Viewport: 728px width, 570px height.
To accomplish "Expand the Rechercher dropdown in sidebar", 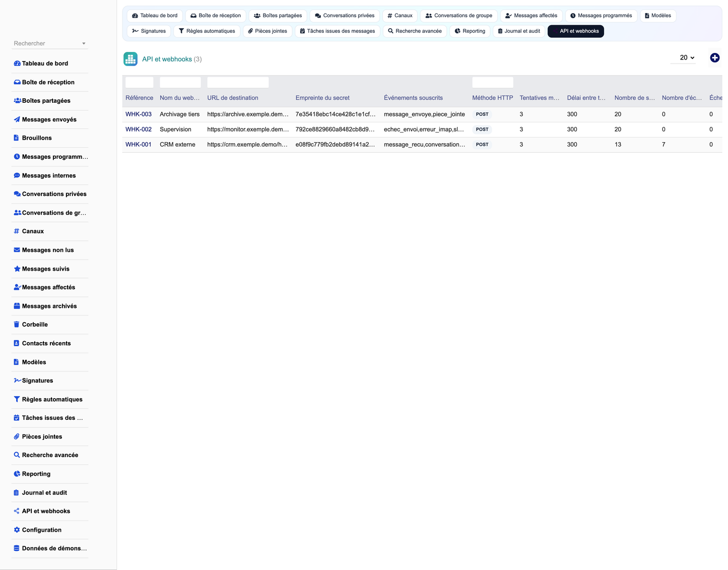I will point(50,43).
